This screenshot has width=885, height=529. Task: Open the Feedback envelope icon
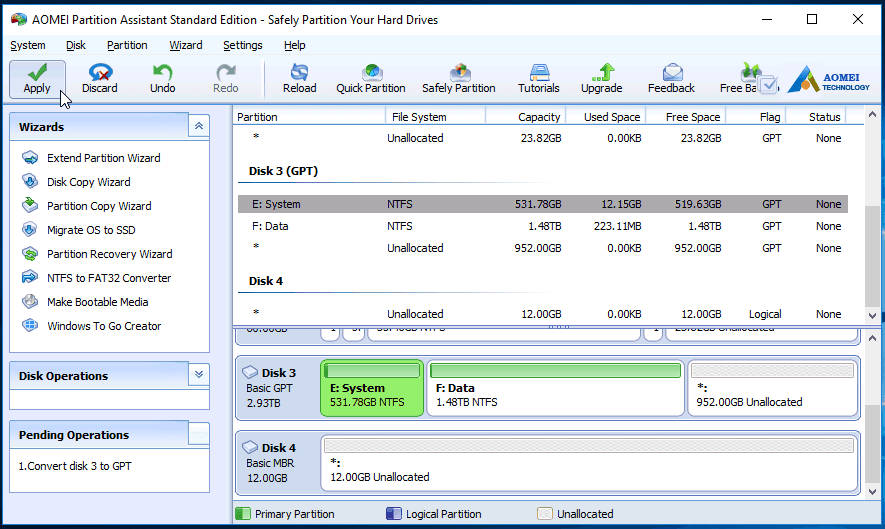coord(672,72)
